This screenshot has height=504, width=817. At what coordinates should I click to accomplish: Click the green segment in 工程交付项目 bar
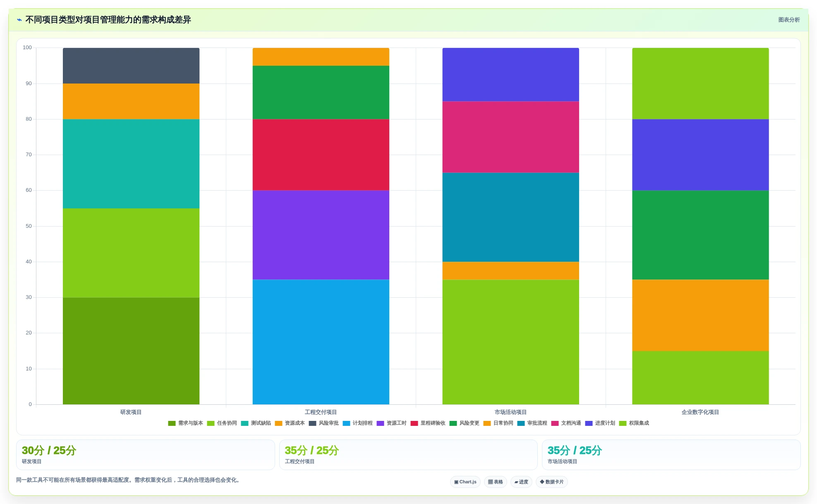click(x=321, y=93)
